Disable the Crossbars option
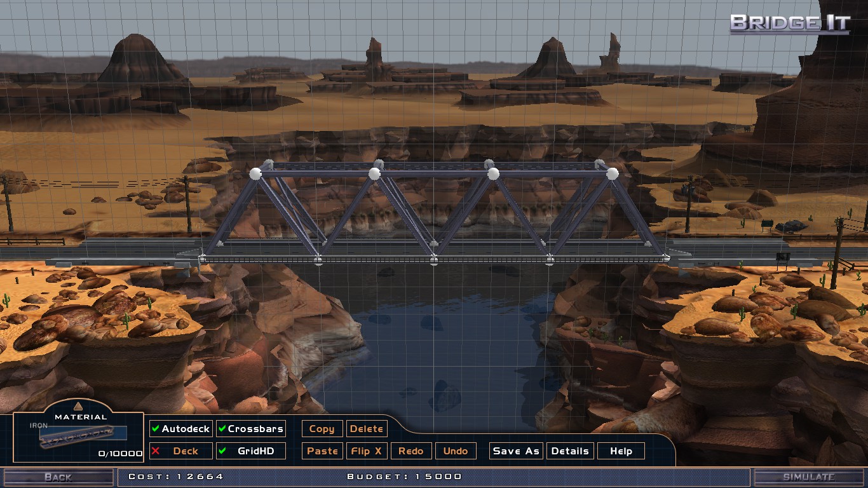The width and height of the screenshot is (868, 488). click(250, 429)
